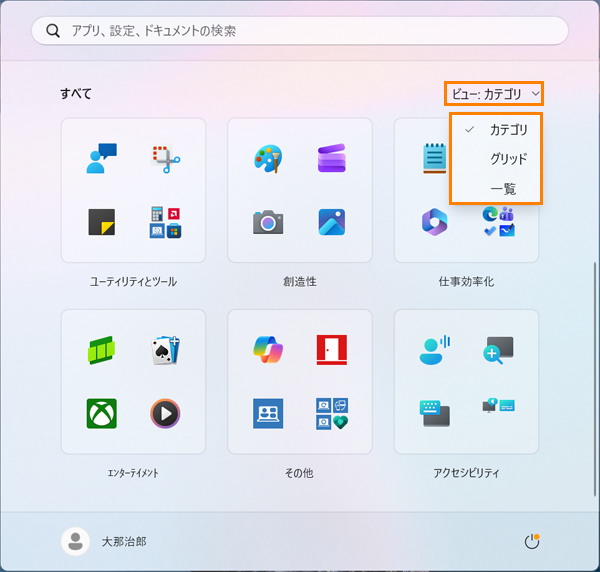Open the blue laptop people app icon

point(268,413)
